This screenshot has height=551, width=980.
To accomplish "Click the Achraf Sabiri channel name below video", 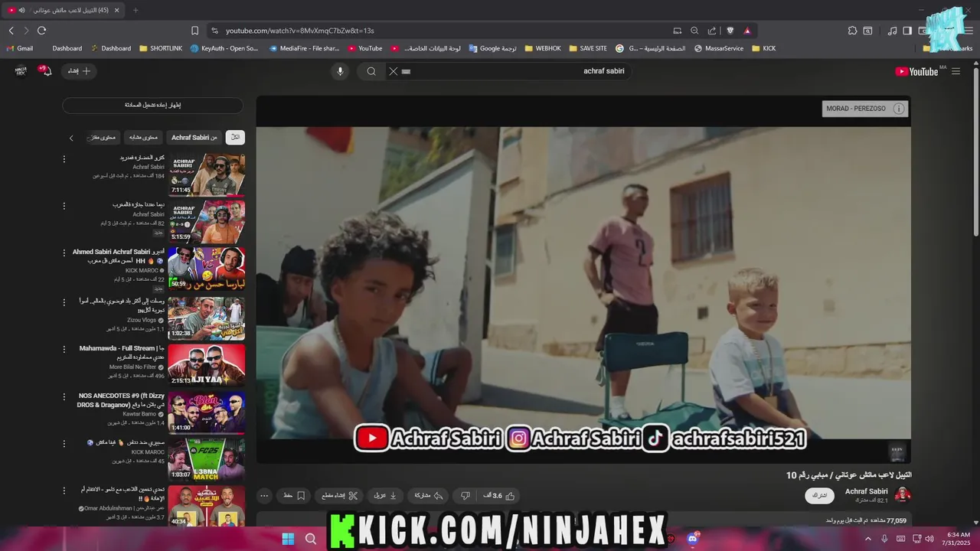I will point(866,491).
